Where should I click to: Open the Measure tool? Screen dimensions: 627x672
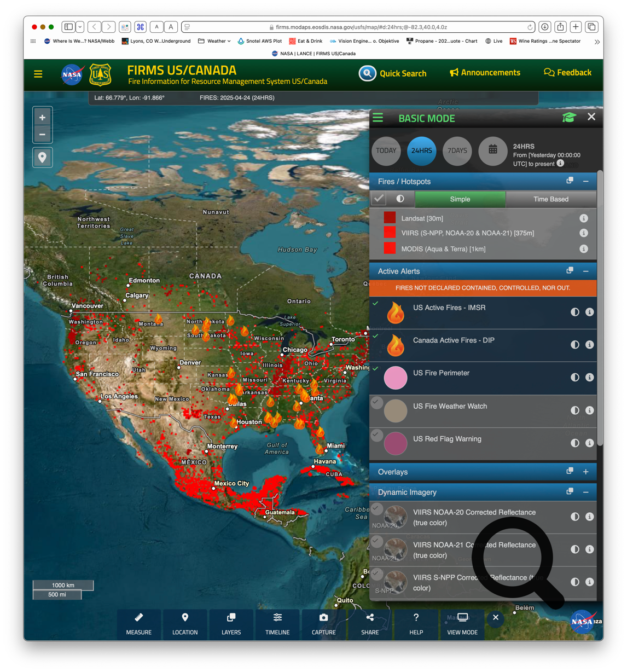tap(139, 624)
